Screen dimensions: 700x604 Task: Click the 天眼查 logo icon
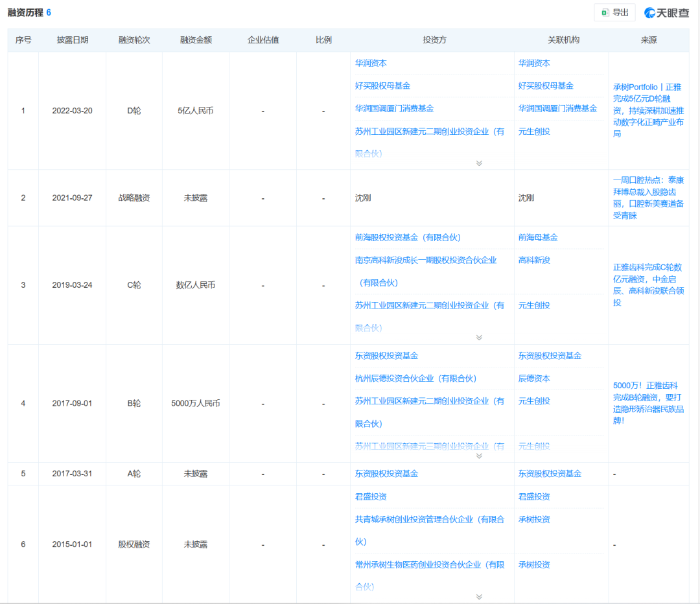point(666,12)
